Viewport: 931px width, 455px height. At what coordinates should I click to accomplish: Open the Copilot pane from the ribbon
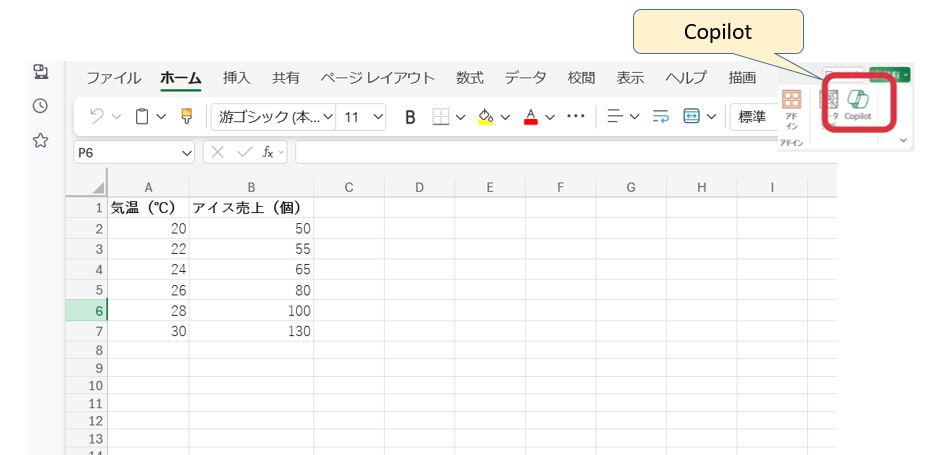(857, 105)
